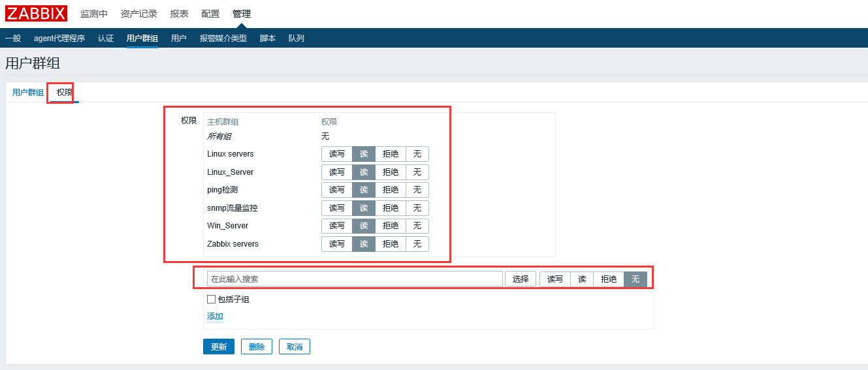
Task: Click the 添加 link
Action: point(215,316)
